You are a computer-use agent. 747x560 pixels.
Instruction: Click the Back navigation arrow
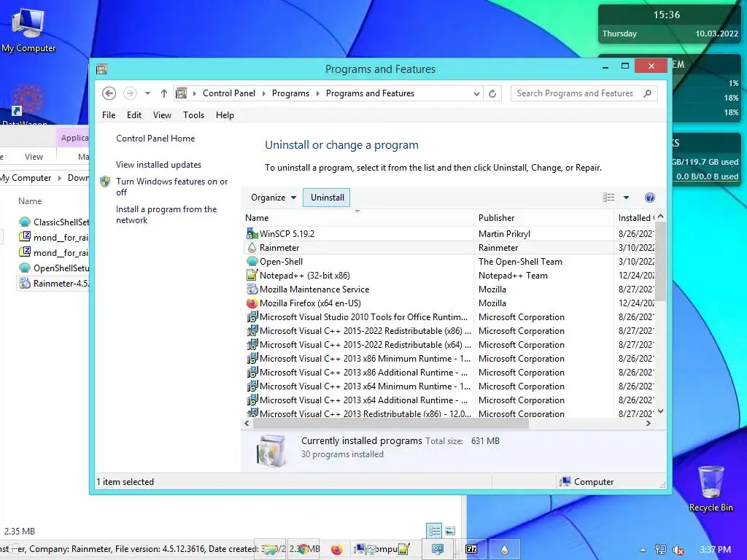pos(109,93)
